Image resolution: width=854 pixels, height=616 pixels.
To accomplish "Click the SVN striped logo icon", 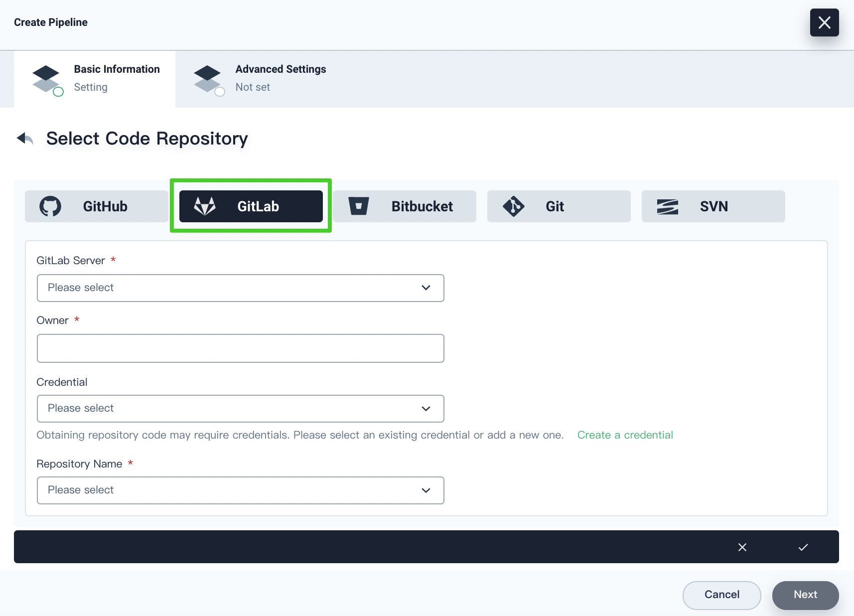I will click(668, 206).
